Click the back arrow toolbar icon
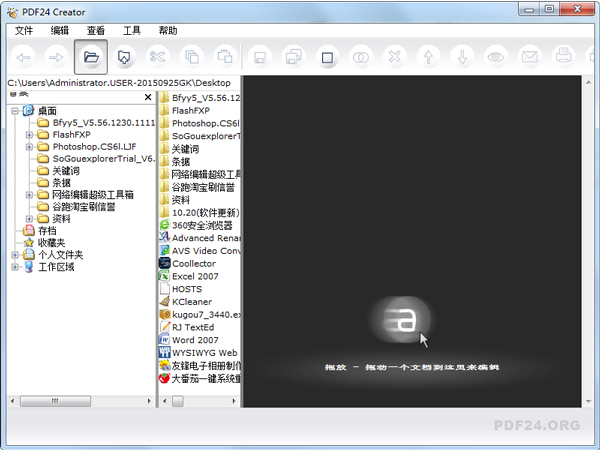Image resolution: width=600 pixels, height=450 pixels. click(23, 57)
